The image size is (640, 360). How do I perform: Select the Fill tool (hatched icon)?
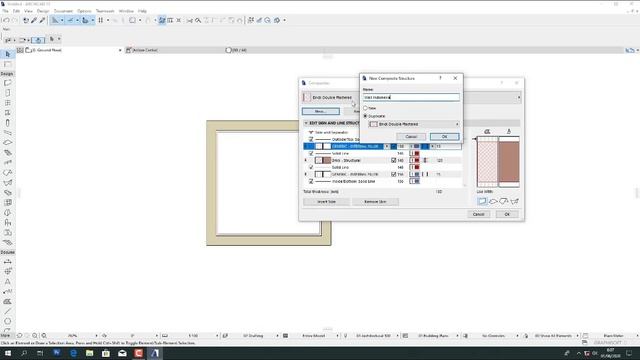(x=7, y=302)
